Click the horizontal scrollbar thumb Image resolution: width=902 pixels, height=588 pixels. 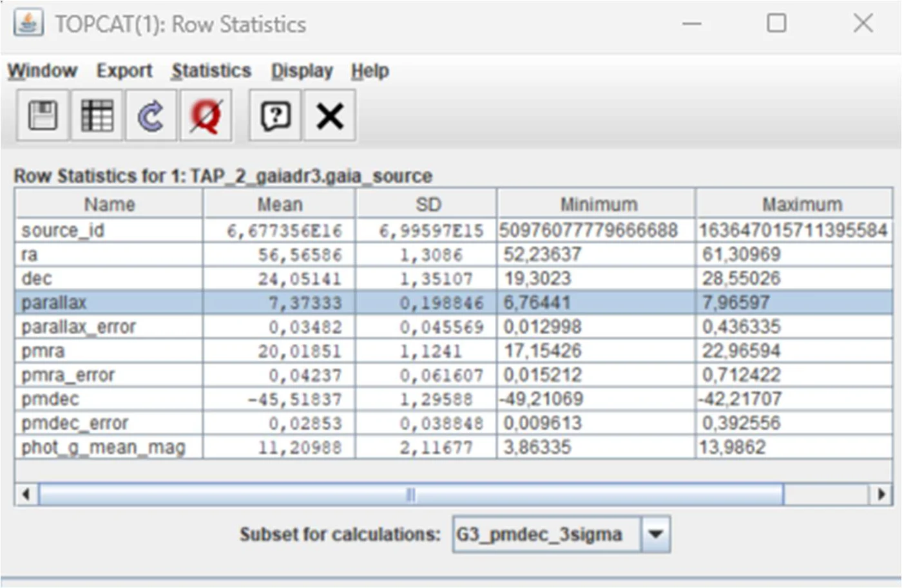(x=411, y=495)
